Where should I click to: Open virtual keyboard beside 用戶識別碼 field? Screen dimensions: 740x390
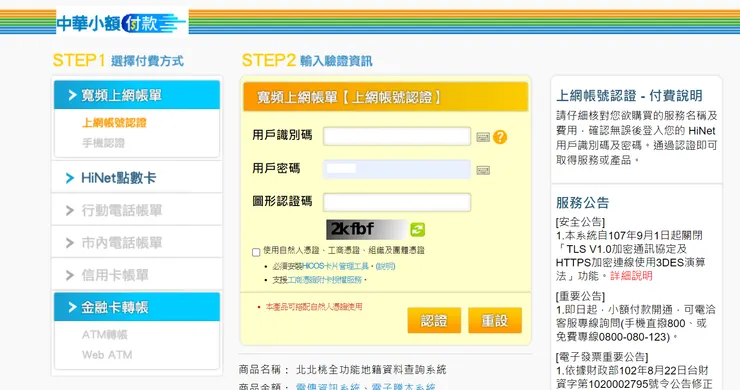[483, 137]
